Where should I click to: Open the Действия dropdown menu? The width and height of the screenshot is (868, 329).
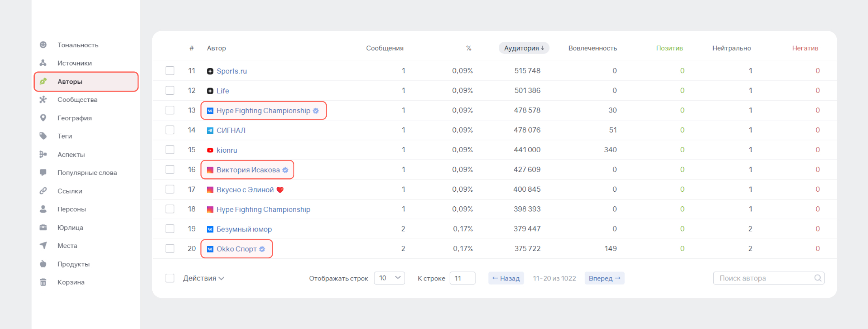[204, 278]
